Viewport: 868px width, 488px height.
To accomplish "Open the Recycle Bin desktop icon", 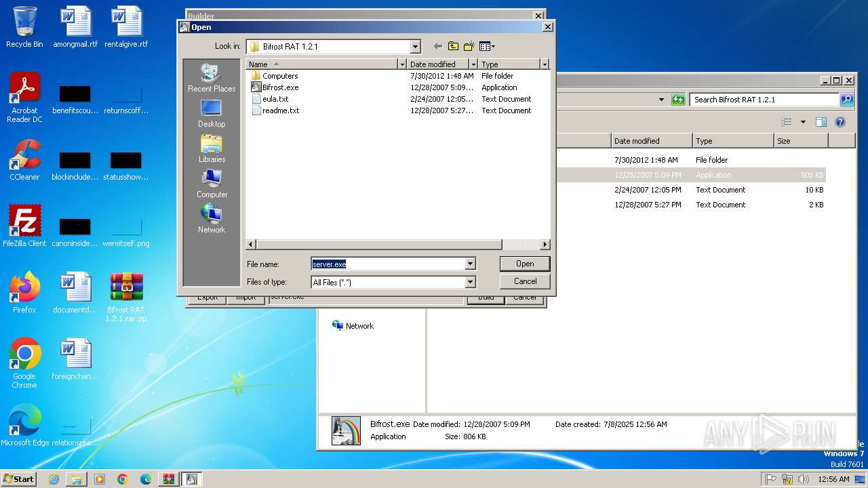I will click(x=24, y=27).
